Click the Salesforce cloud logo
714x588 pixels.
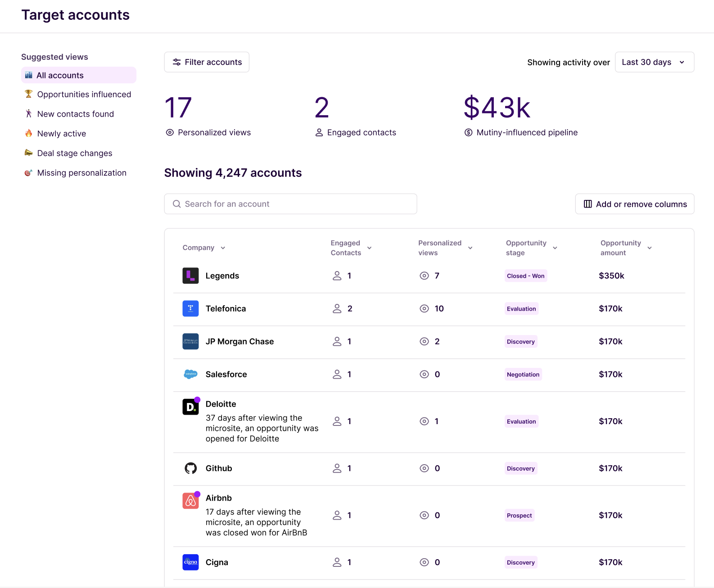coord(190,374)
